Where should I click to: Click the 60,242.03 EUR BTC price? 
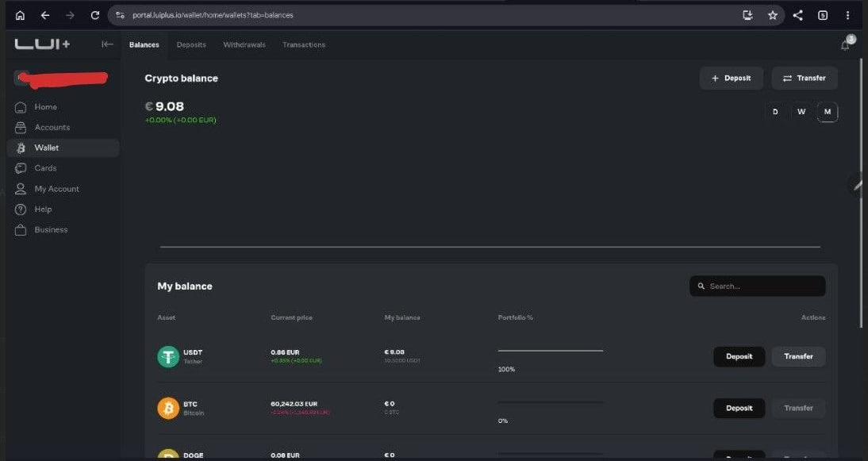click(x=294, y=404)
